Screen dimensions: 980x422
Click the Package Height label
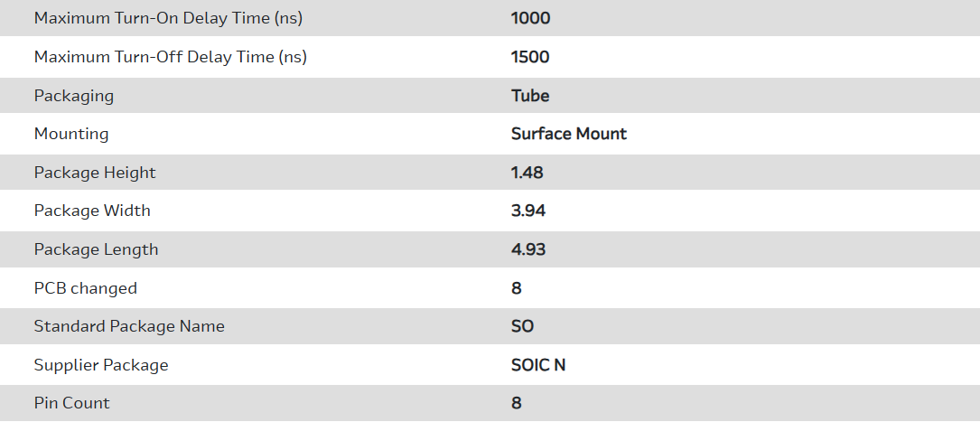click(x=95, y=173)
